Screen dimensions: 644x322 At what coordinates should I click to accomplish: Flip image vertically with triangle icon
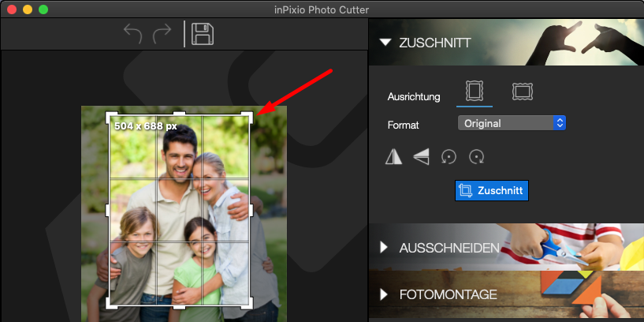pyautogui.click(x=422, y=157)
